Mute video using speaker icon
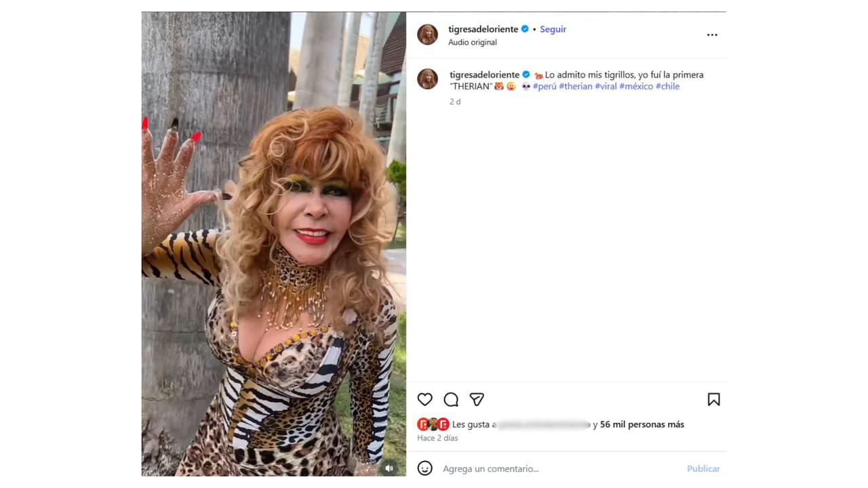This screenshot has width=868, height=488. click(389, 468)
